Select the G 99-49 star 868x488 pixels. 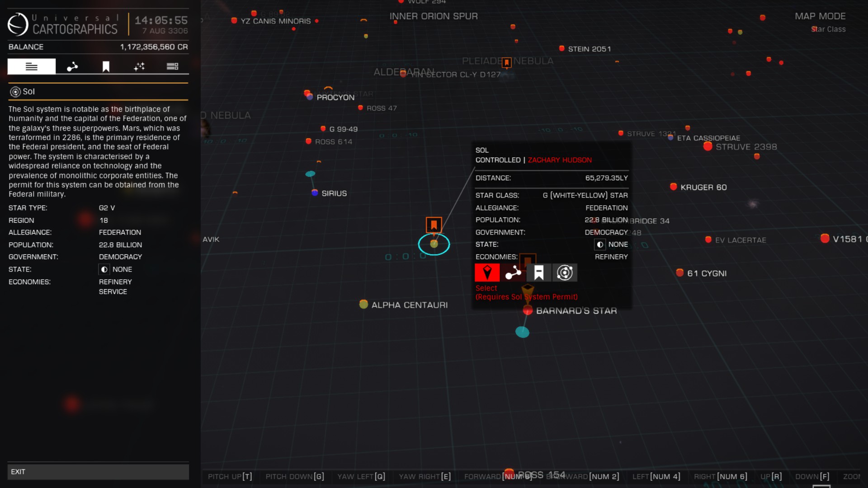[x=323, y=128]
